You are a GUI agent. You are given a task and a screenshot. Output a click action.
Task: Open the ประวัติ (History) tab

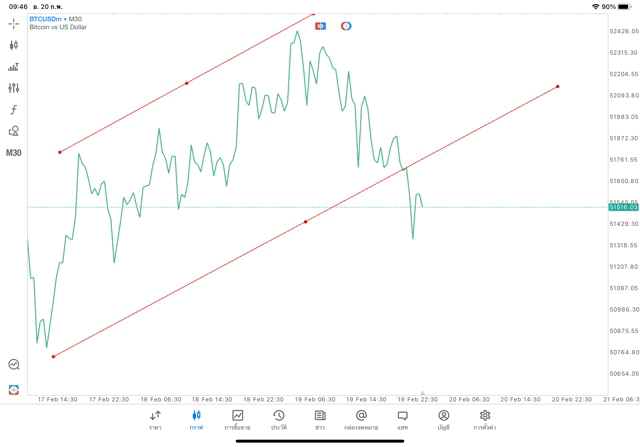(279, 419)
